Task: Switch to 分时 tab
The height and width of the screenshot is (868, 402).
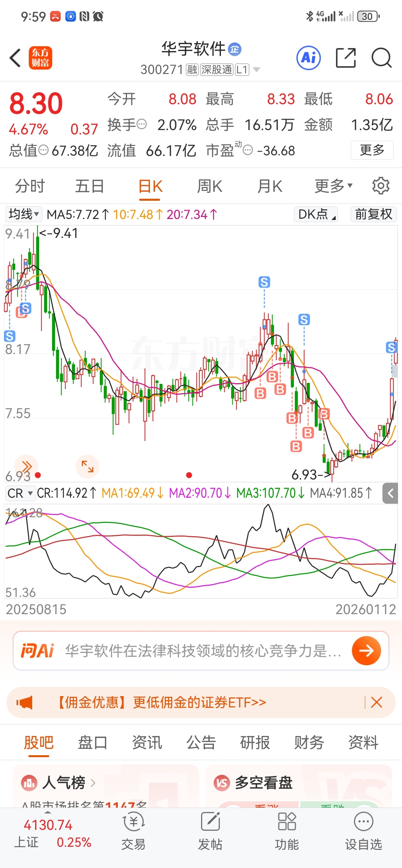Action: pos(30,186)
